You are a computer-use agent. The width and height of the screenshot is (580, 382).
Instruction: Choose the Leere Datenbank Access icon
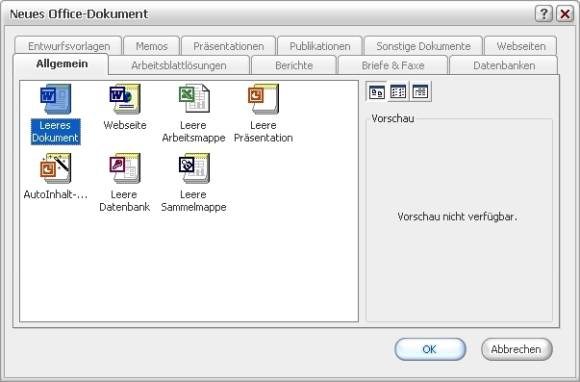click(125, 168)
